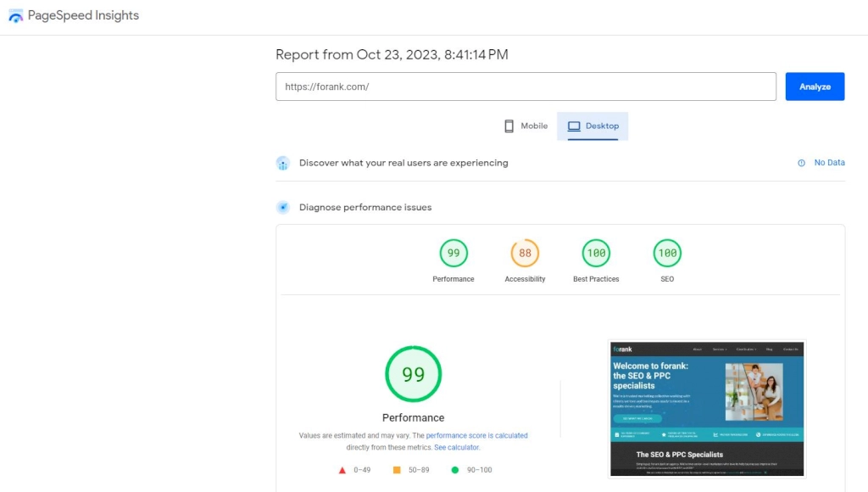Click the Best Practices label
The height and width of the screenshot is (492, 868).
pos(596,279)
